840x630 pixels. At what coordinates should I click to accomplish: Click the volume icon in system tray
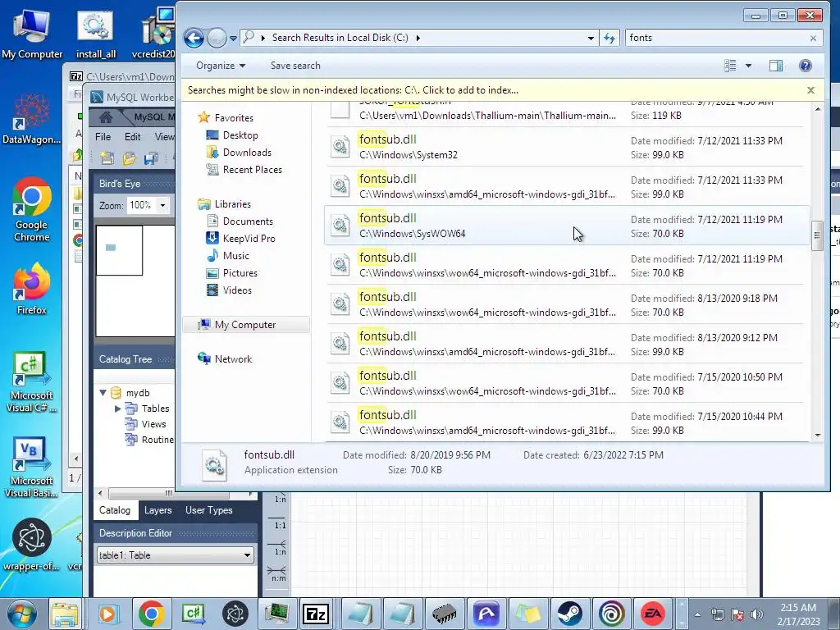coord(757,614)
